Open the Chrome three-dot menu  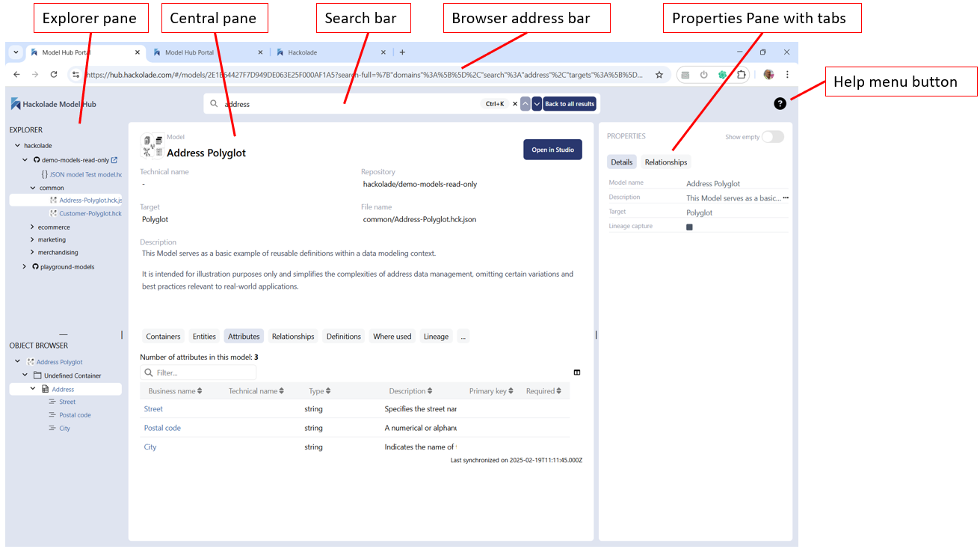coord(787,75)
